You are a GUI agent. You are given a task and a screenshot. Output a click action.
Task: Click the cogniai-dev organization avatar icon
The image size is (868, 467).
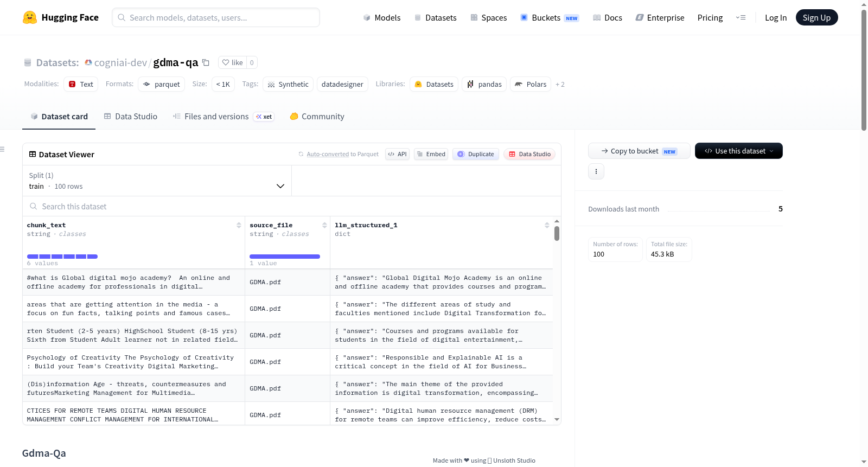click(88, 62)
